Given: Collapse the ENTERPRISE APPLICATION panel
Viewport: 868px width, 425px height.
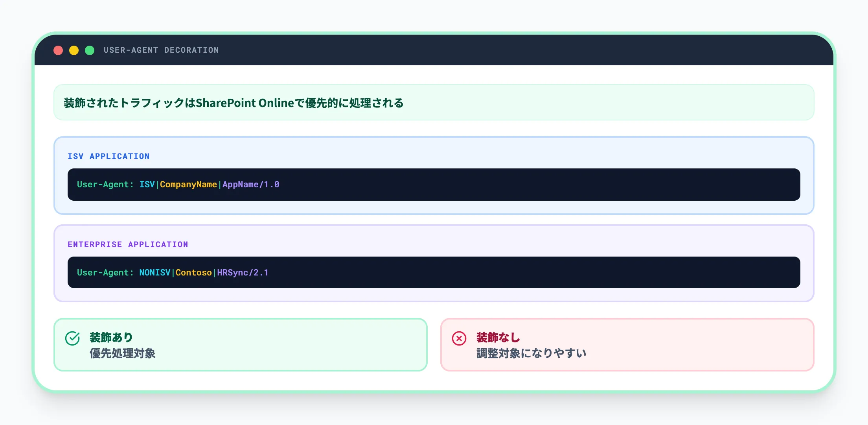Looking at the screenshot, I should click(x=434, y=263).
